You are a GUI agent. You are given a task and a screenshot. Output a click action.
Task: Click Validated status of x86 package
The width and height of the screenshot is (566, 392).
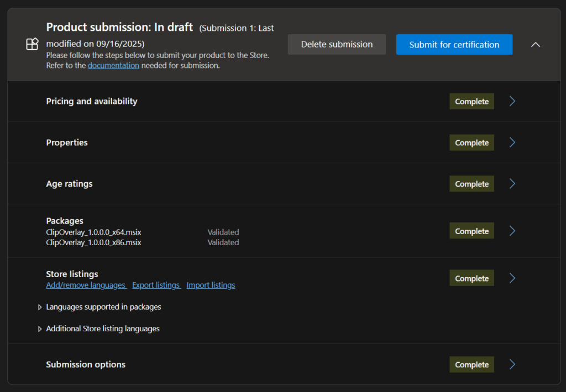223,242
